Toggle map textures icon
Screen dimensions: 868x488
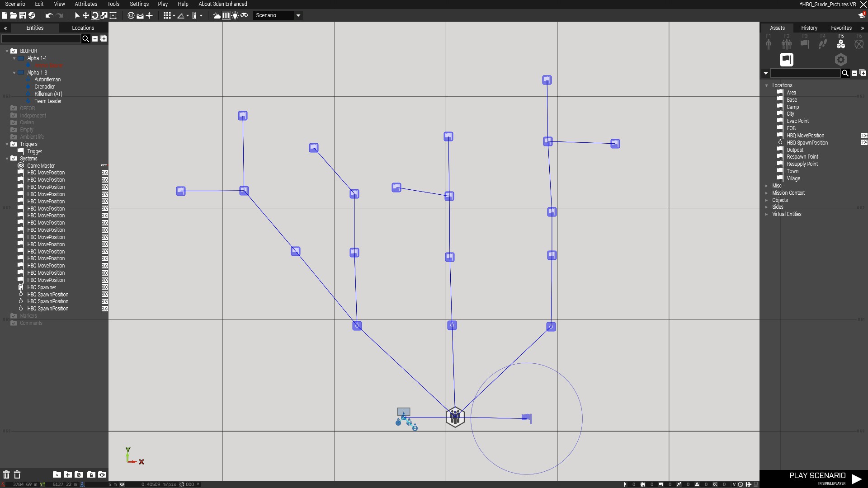(x=226, y=15)
